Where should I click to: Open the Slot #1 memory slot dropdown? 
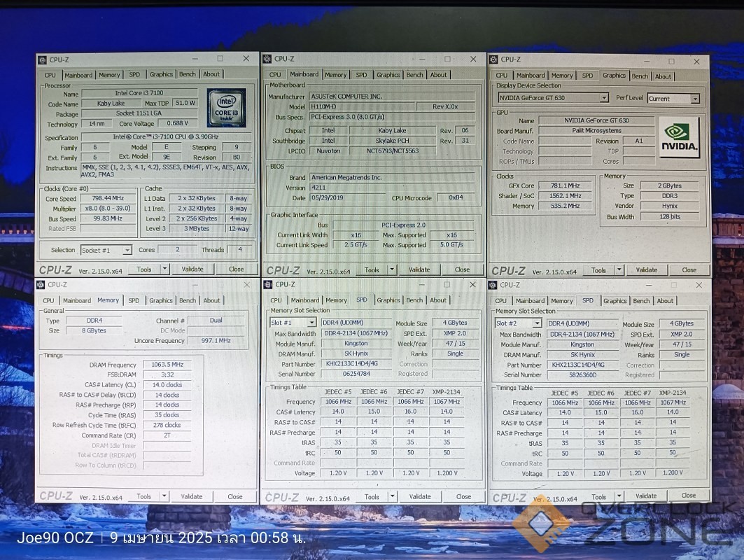click(x=311, y=323)
